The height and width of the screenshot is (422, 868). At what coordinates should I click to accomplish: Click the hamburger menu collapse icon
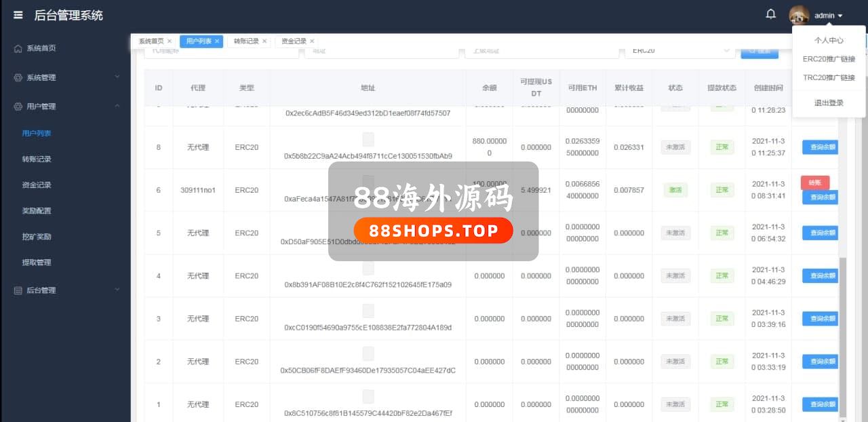tap(18, 15)
